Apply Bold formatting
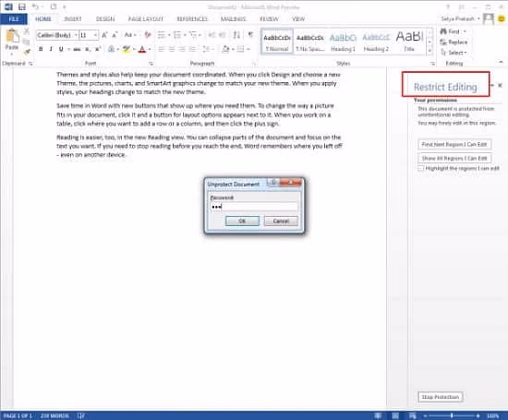This screenshot has height=420, width=508. (41, 49)
